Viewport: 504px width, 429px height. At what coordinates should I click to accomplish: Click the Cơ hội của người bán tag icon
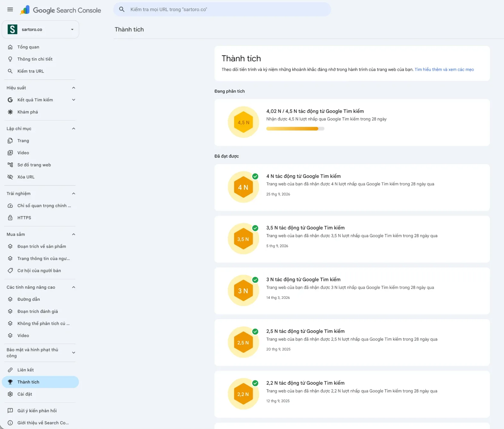(x=10, y=271)
